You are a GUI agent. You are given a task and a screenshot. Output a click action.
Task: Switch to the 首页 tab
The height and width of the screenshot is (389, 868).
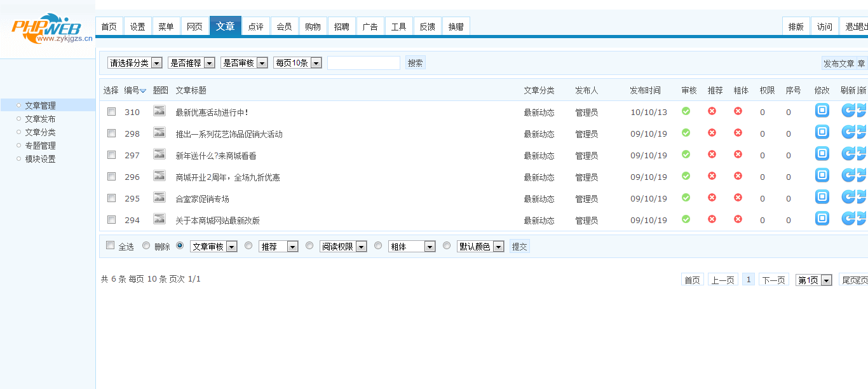coord(109,27)
